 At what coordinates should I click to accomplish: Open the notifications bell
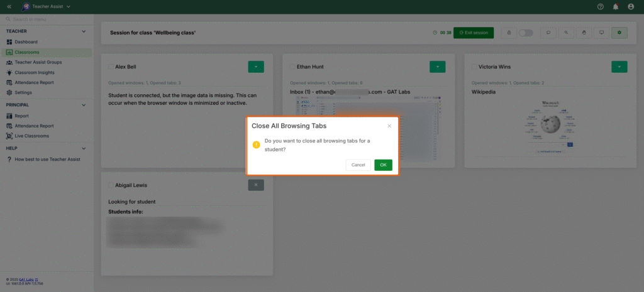(x=616, y=6)
